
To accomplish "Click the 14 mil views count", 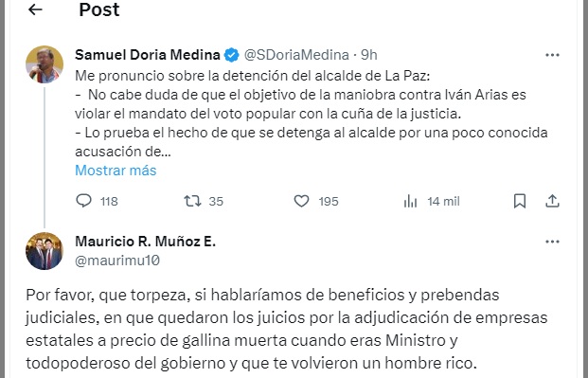I will pos(444,202).
